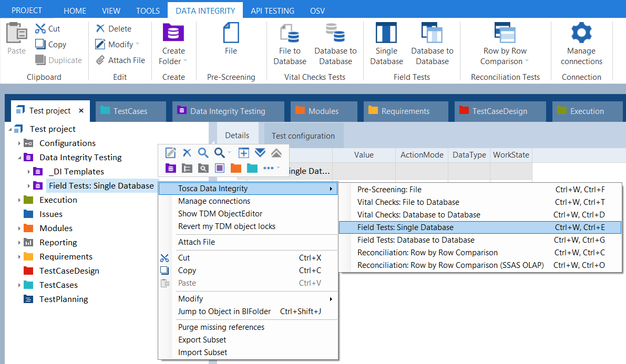Image resolution: width=626 pixels, height=364 pixels.
Task: Switch to the API TESTING ribbon tab
Action: coord(272,11)
